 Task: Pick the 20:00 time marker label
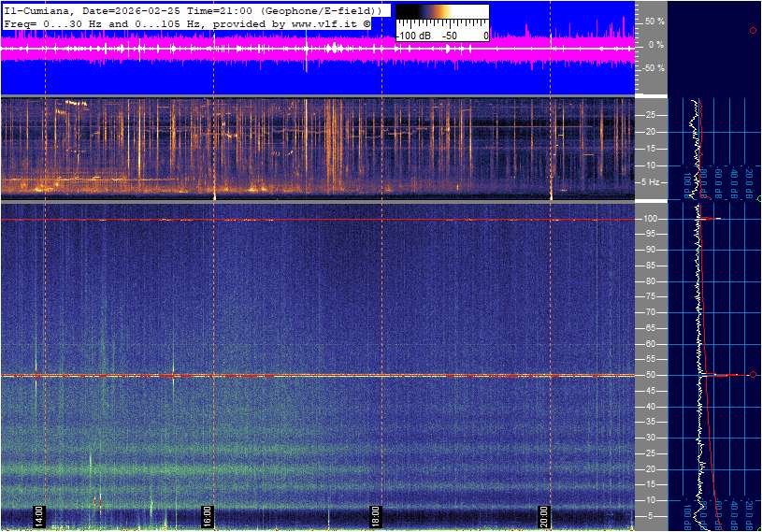tap(544, 515)
